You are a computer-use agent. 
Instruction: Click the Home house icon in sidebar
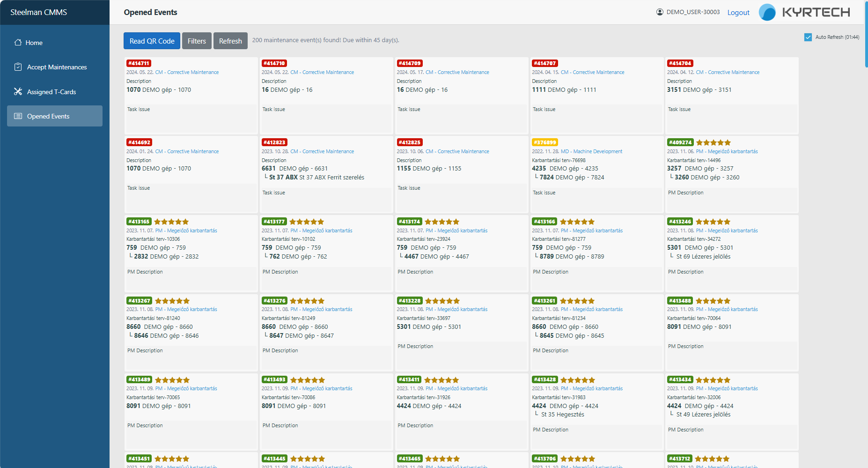point(18,43)
